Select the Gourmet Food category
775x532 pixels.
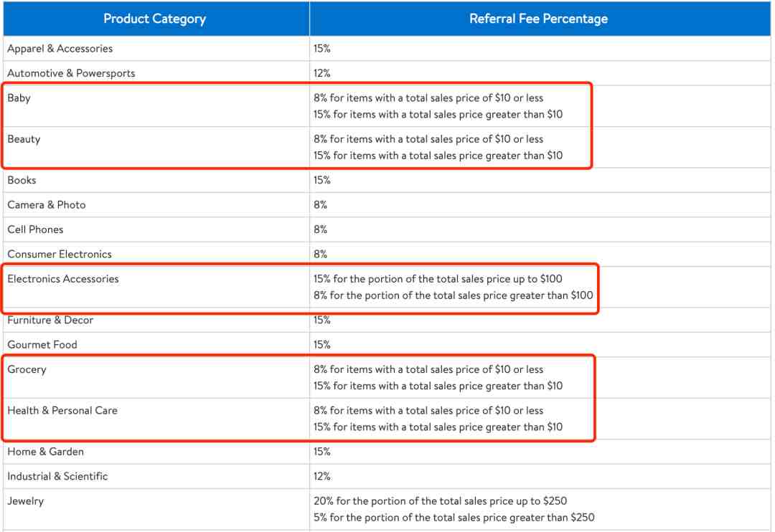point(42,345)
